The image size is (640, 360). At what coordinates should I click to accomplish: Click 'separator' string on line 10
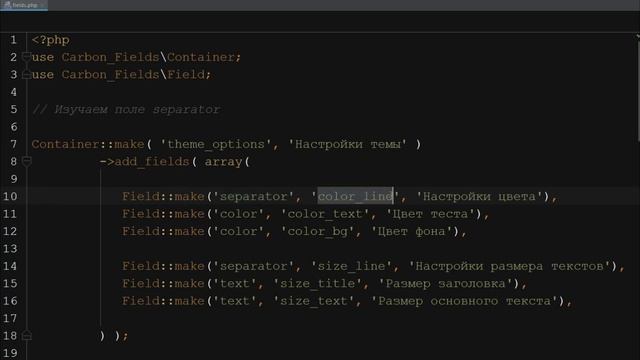coord(253,196)
